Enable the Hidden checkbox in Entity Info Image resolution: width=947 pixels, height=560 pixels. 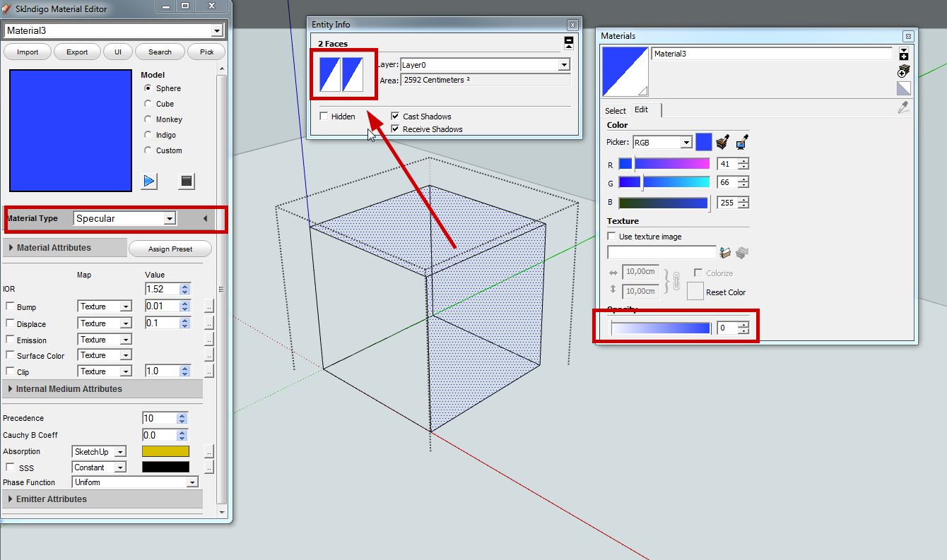(324, 117)
